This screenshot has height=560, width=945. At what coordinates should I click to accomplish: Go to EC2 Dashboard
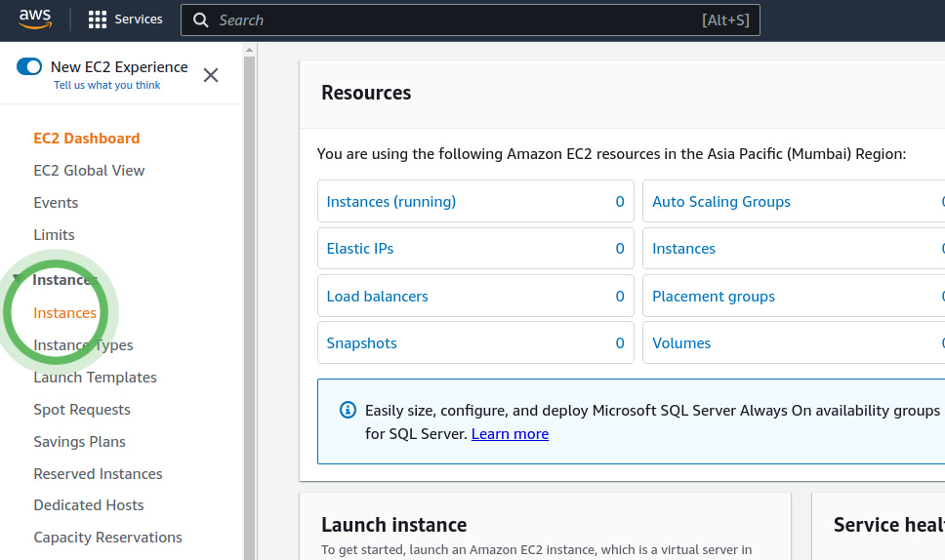(86, 139)
